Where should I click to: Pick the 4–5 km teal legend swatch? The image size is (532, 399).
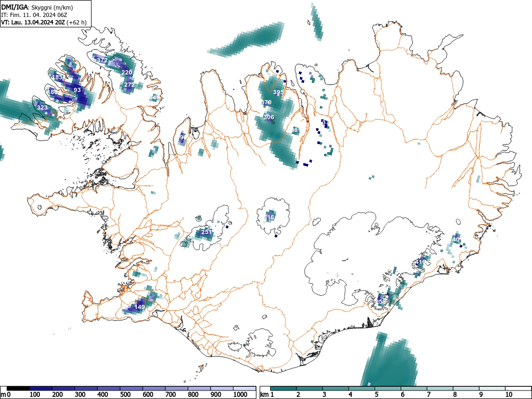(x=362, y=388)
